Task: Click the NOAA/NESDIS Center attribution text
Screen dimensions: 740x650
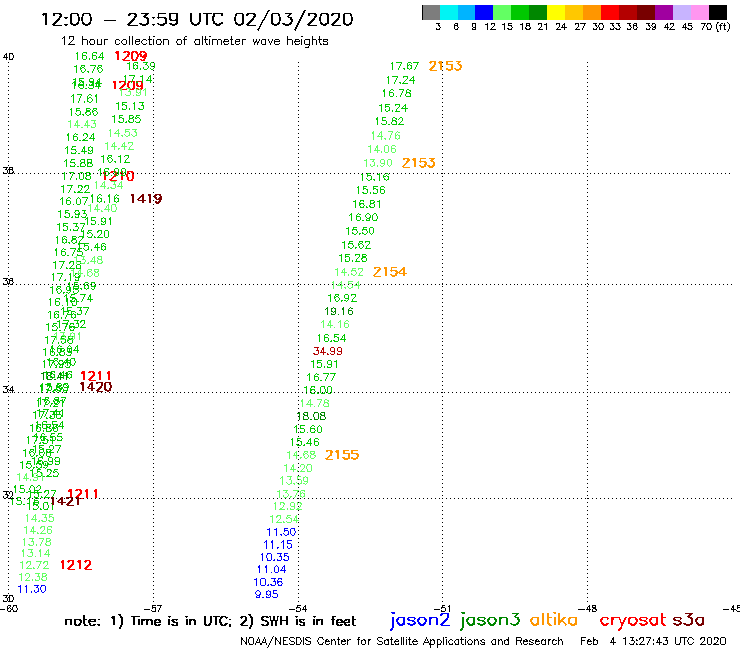Action: [402, 642]
